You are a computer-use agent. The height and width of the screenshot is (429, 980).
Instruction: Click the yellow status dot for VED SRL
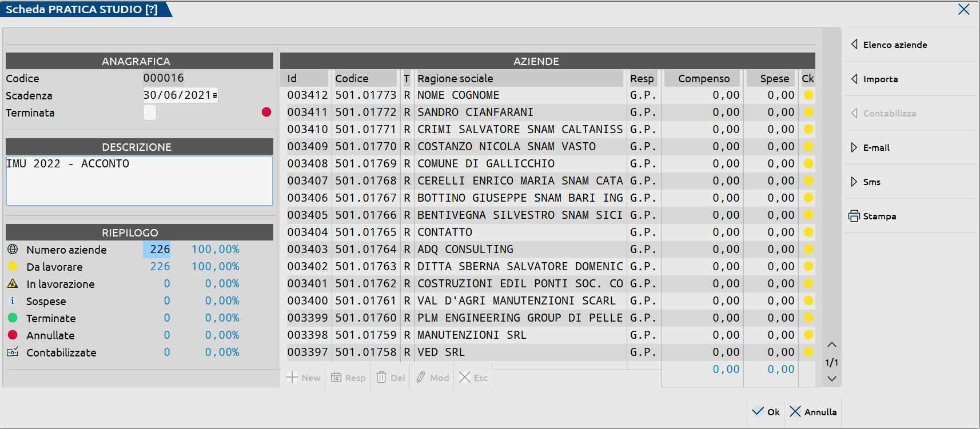click(x=808, y=352)
